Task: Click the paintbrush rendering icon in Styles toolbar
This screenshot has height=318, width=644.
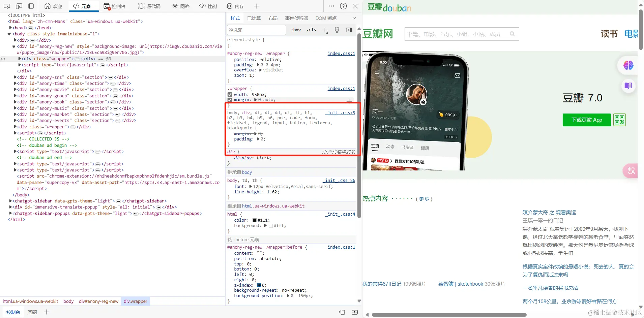Action: (337, 30)
